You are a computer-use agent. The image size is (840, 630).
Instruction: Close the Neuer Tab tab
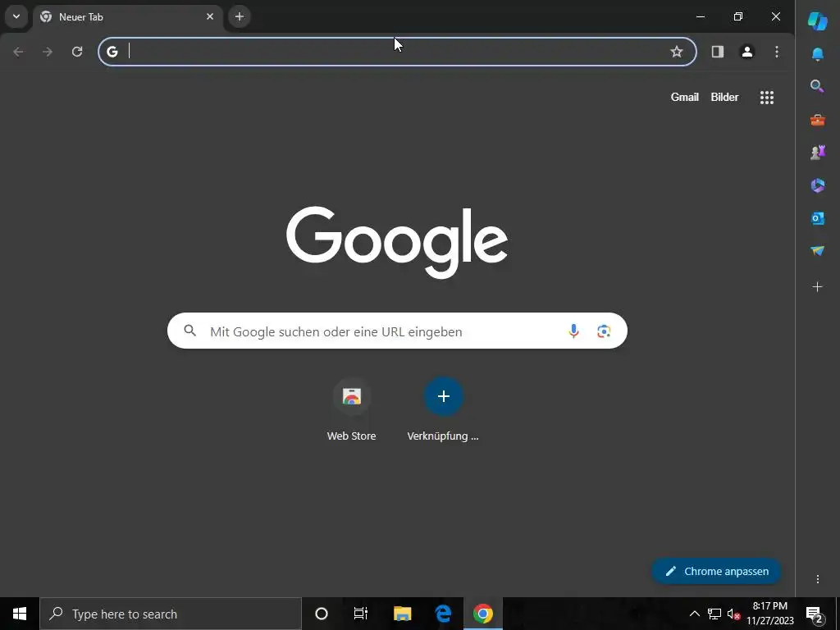(210, 16)
